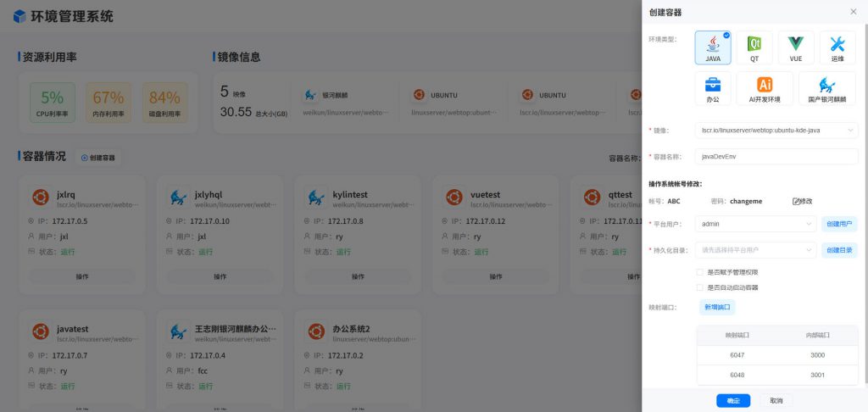Select the JAVA environment type
868x412 pixels.
(x=713, y=48)
